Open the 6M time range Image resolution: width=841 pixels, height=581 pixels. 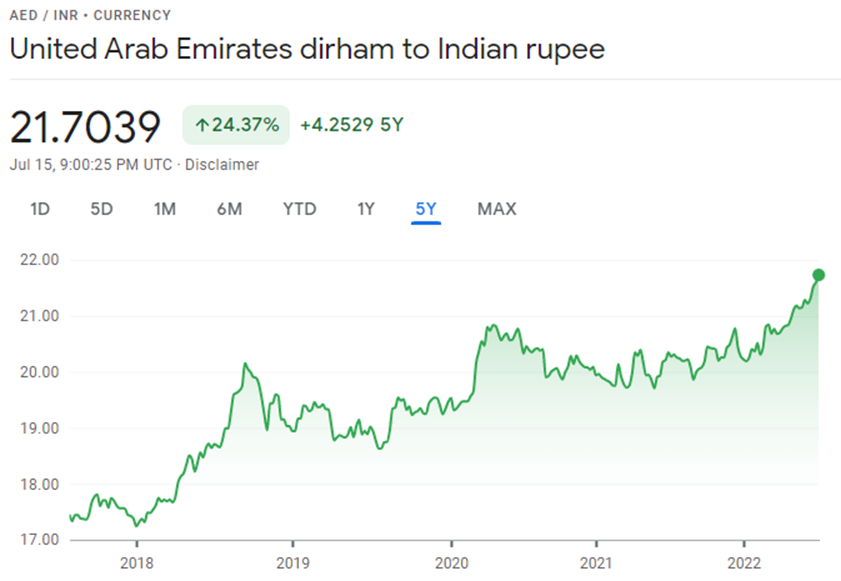pos(230,209)
